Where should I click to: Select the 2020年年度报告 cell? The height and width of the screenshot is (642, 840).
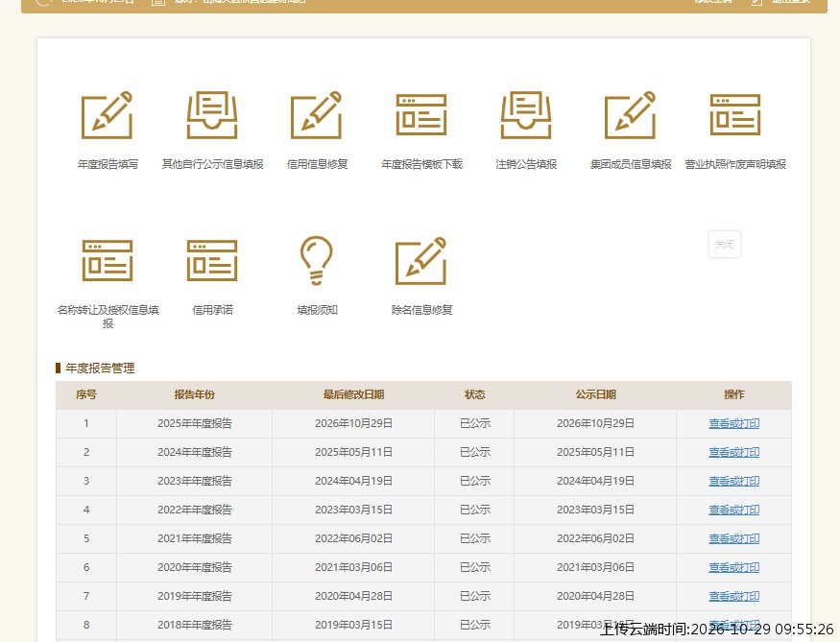coord(195,567)
